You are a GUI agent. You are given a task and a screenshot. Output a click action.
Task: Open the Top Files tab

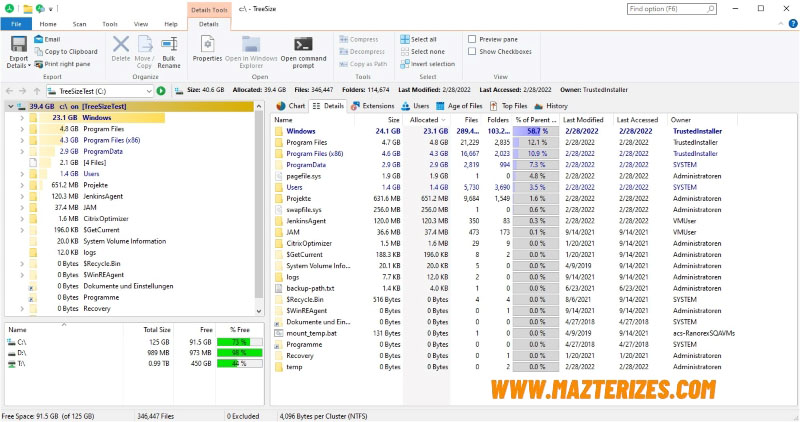pyautogui.click(x=508, y=106)
